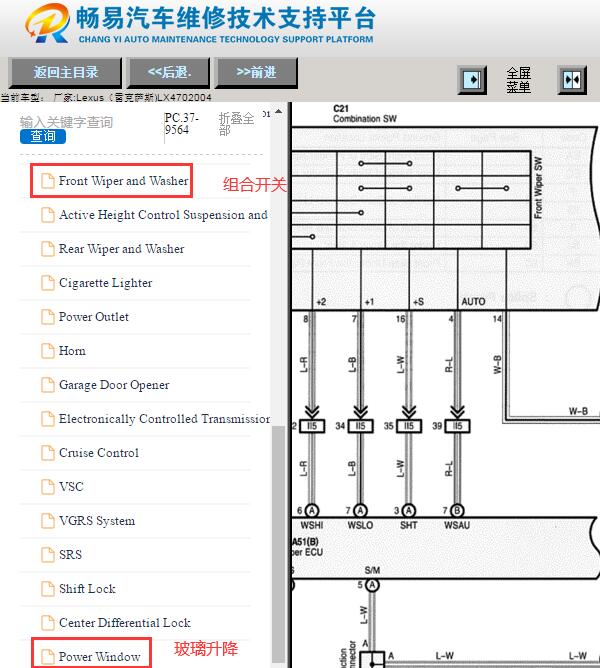Select the Power Window entry
This screenshot has width=600, height=668.
tap(99, 657)
